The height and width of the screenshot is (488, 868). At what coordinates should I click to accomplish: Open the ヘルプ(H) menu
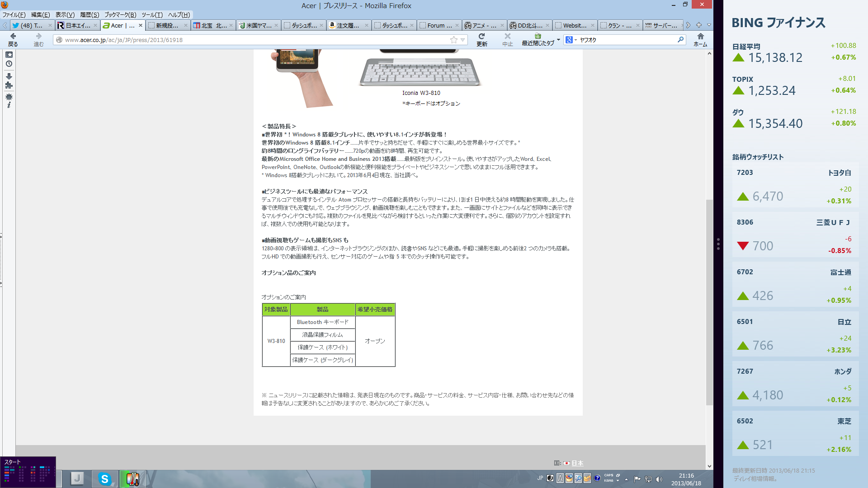pos(179,14)
